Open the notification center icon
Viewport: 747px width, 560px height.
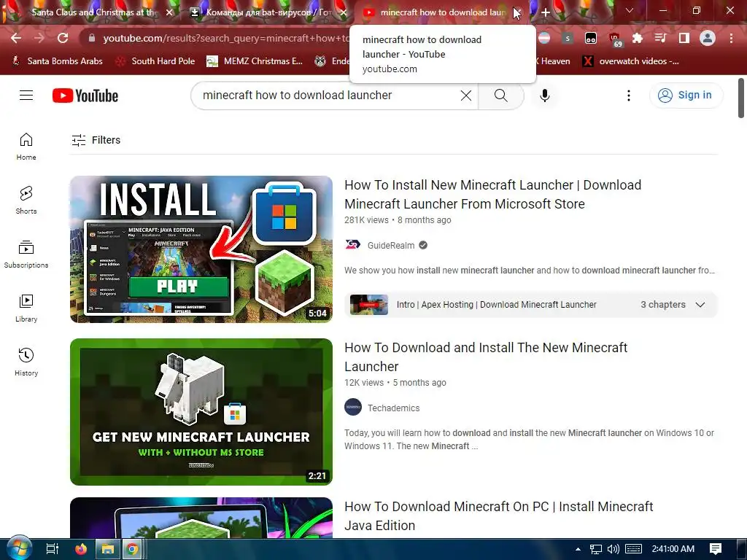click(x=715, y=549)
